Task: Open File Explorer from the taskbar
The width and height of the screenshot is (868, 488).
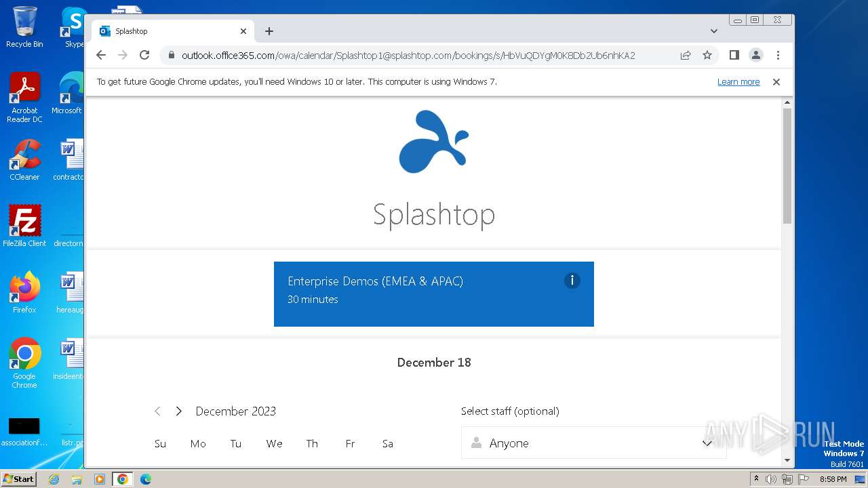Action: (x=77, y=479)
